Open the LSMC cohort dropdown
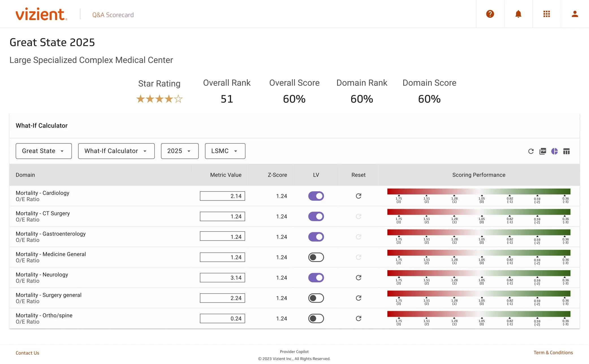The height and width of the screenshot is (364, 589). [225, 151]
